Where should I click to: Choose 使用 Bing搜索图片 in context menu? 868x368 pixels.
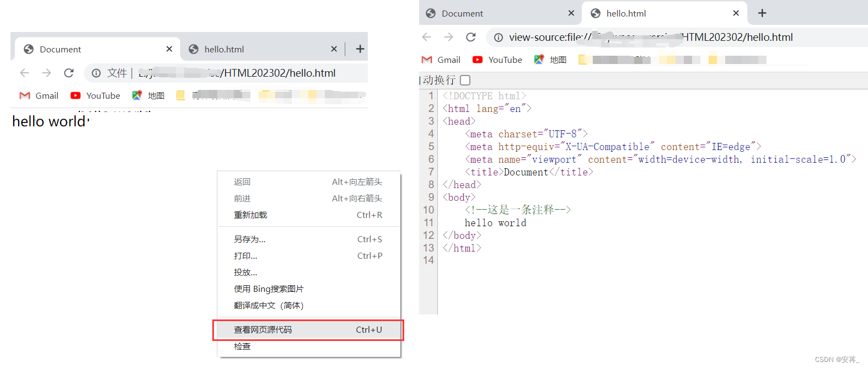308,289
